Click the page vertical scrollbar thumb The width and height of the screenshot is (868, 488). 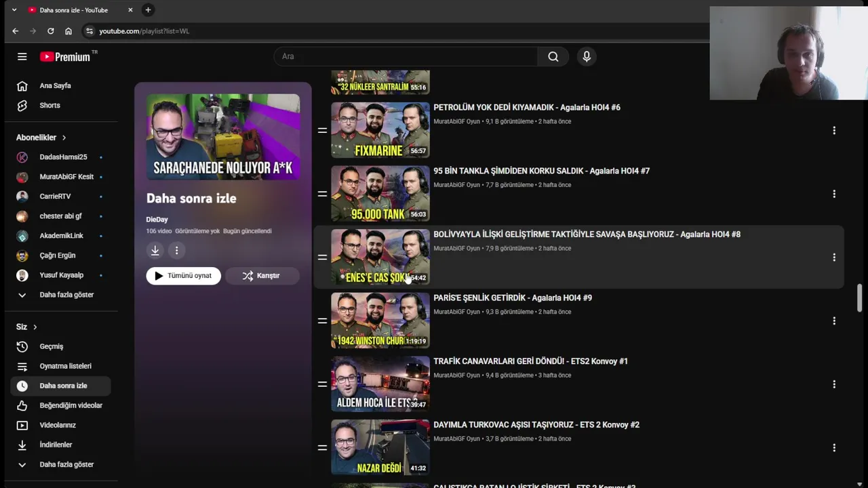pos(860,298)
